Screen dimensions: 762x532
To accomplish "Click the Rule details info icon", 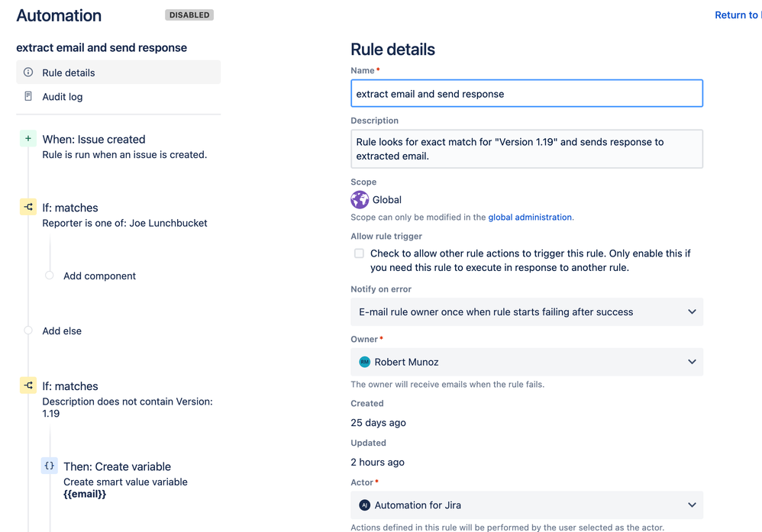I will pos(28,73).
